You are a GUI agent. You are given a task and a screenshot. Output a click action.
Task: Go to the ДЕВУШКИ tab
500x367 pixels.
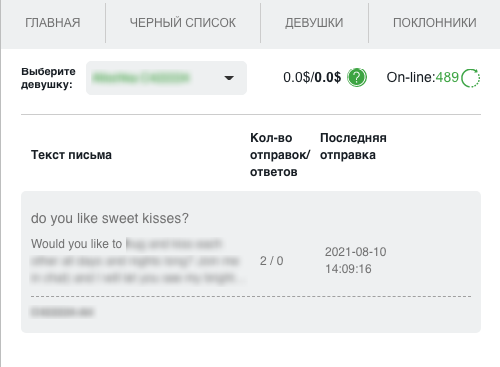(314, 23)
